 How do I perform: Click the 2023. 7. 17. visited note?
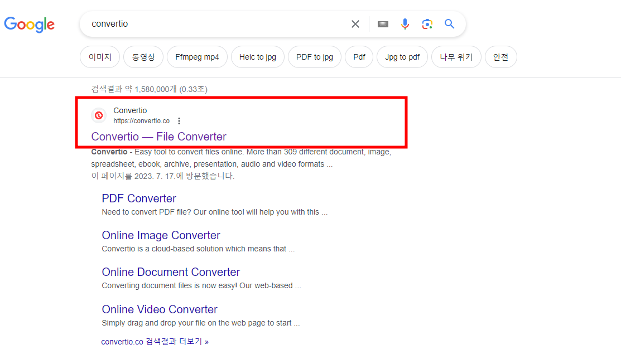pos(163,176)
